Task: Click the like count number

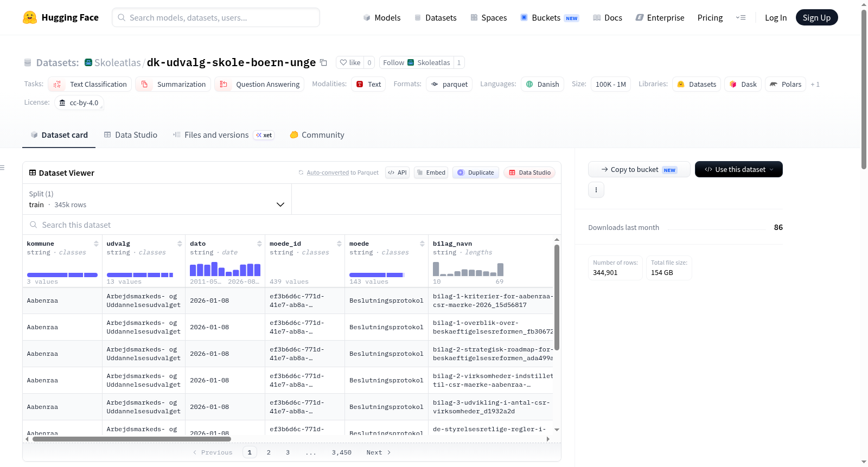Action: pyautogui.click(x=369, y=62)
